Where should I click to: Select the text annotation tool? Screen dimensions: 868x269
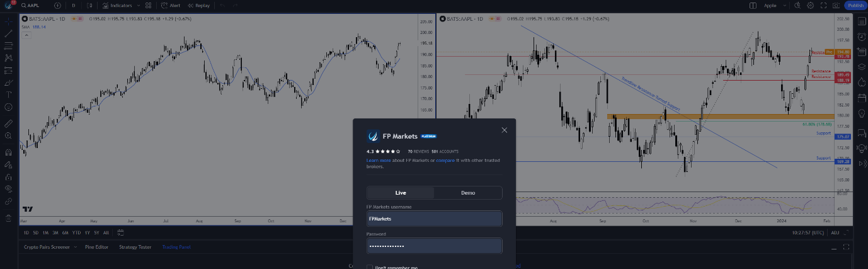[8, 95]
